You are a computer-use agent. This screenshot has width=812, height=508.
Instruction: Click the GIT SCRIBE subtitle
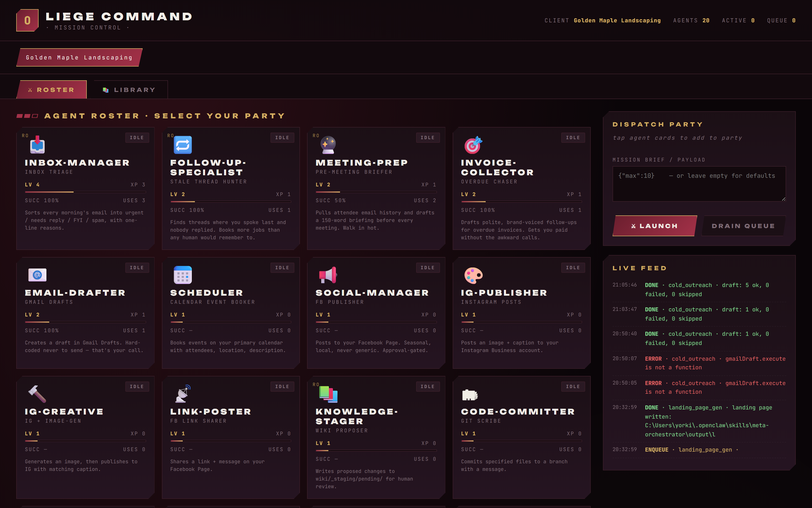click(x=481, y=421)
